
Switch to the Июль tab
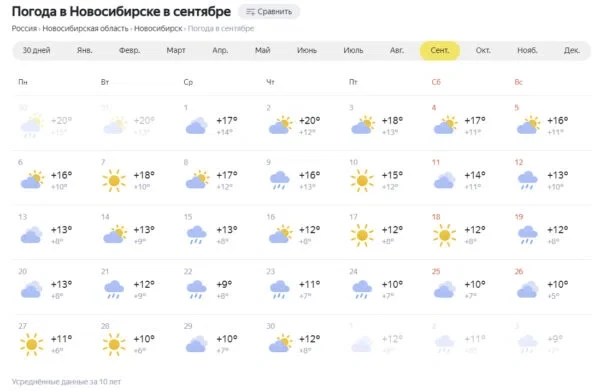pos(353,51)
